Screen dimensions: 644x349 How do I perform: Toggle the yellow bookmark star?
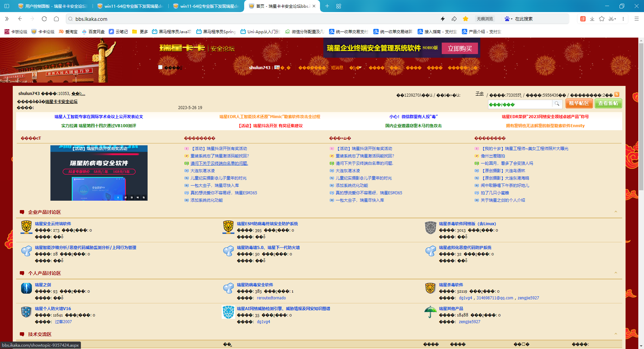coord(466,19)
